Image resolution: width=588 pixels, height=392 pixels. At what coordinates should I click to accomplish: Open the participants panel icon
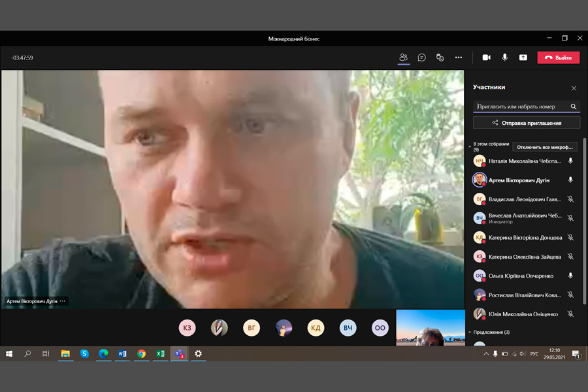(403, 57)
